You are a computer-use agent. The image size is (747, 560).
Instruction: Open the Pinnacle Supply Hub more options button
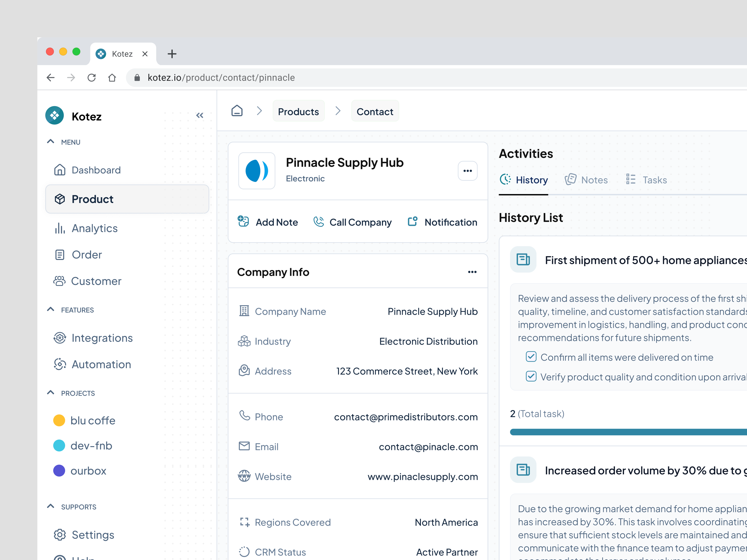pyautogui.click(x=467, y=171)
